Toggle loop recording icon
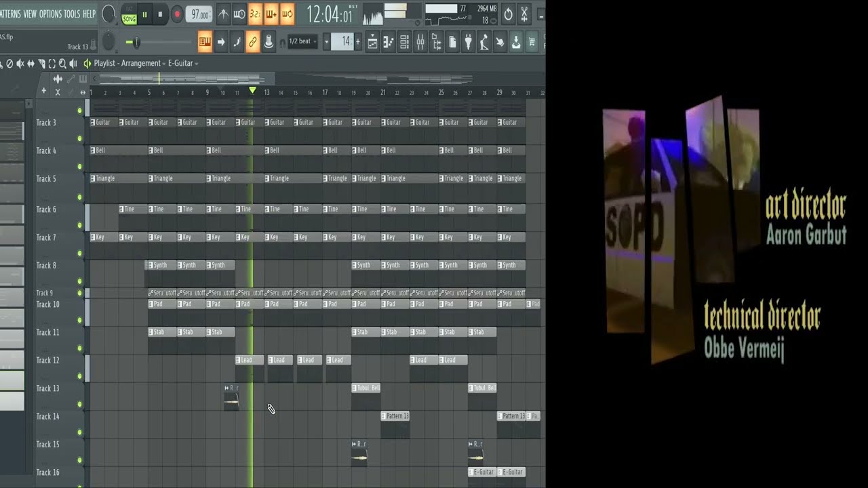The image size is (868, 488). [x=287, y=14]
